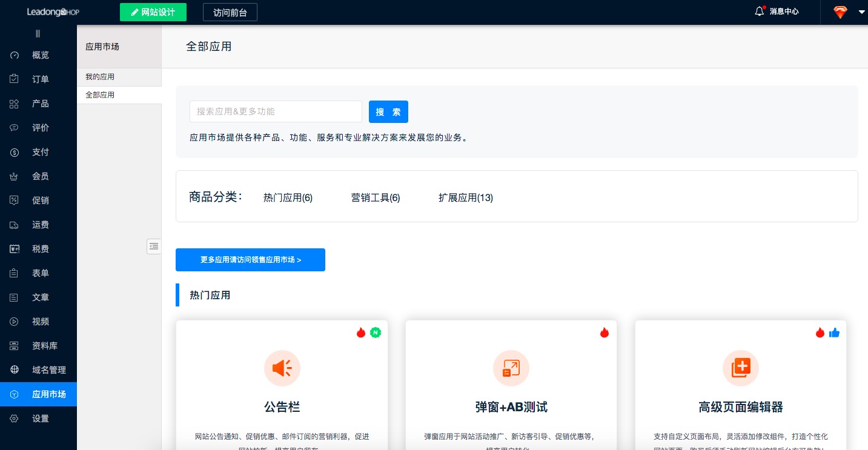868x450 pixels.
Task: Click the 视频 play icon in sidebar
Action: pyautogui.click(x=15, y=322)
